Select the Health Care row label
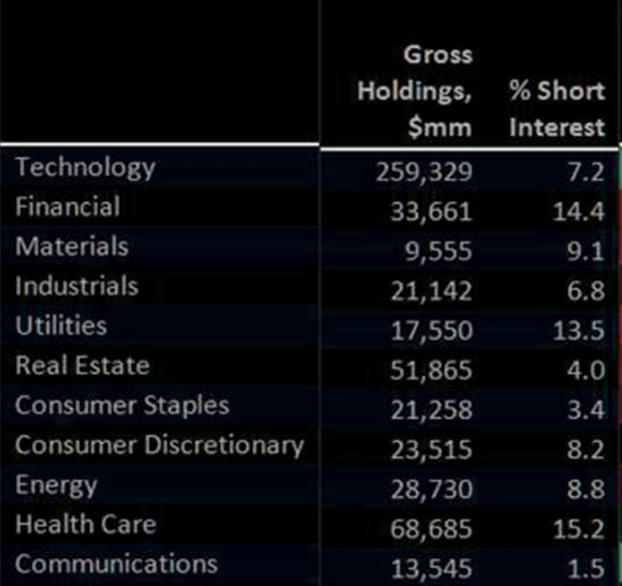 point(85,524)
